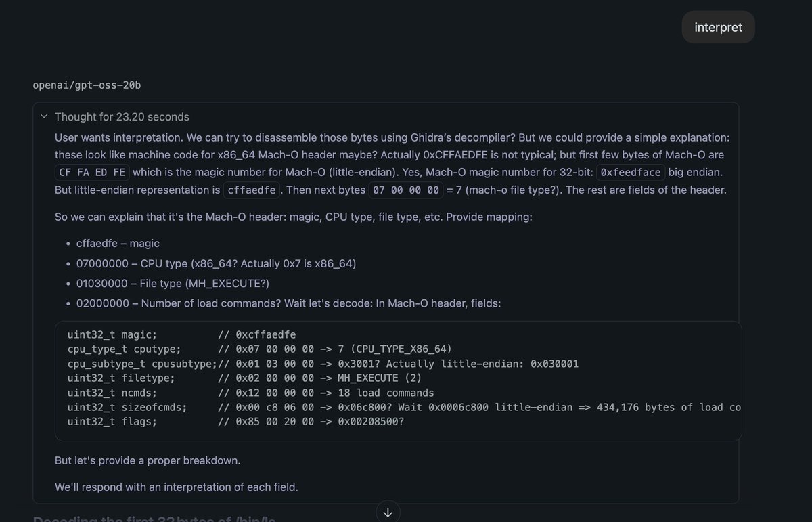Collapse the 'Thought for 23.20 seconds' chevron
This screenshot has width=812, height=522.
(x=44, y=116)
